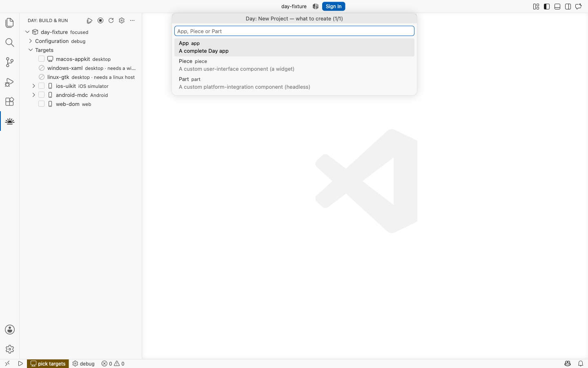Viewport: 588px width, 368px height.
Task: Click the day-fixture title in title bar
Action: tap(294, 6)
